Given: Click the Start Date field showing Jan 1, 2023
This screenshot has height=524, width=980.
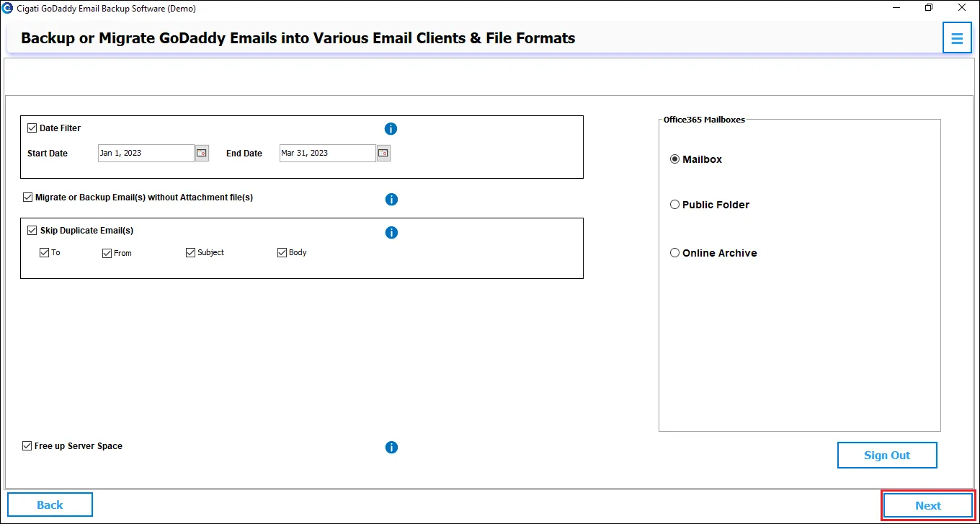Looking at the screenshot, I should (x=146, y=153).
